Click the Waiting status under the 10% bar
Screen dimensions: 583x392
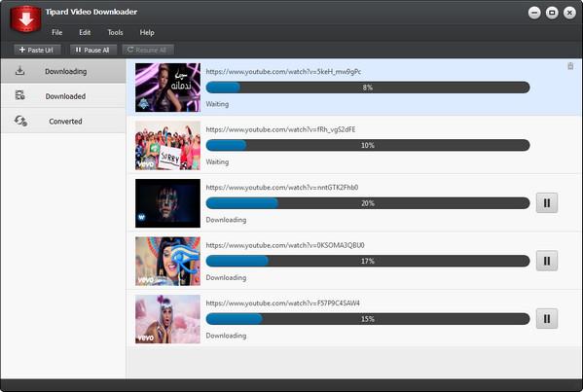coord(217,162)
